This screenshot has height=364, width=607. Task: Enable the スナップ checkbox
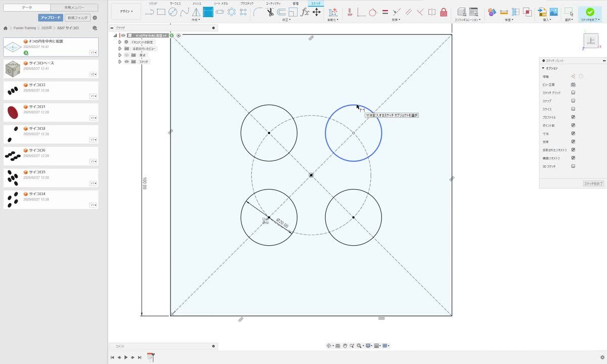pos(573,101)
